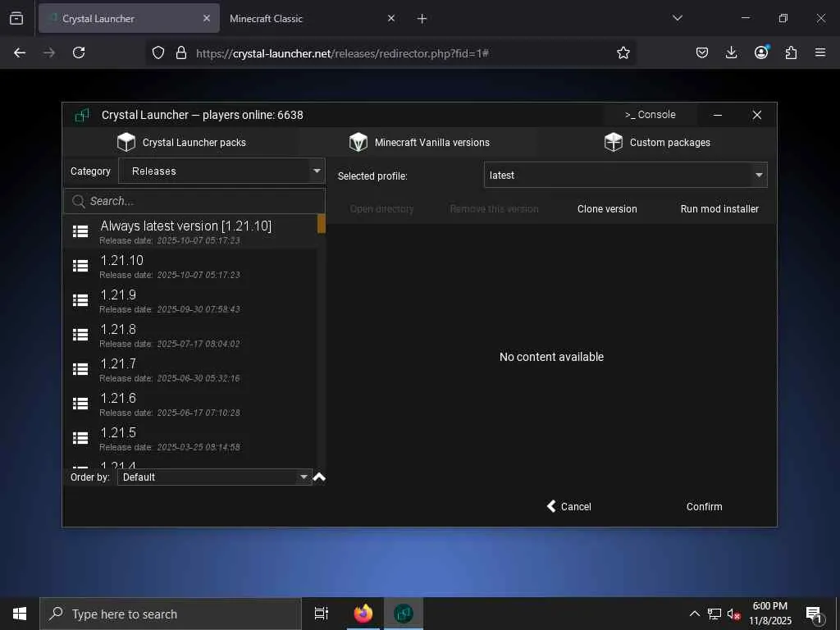Click the site lock icon
Screen dimensions: 840x630
pyautogui.click(x=181, y=52)
